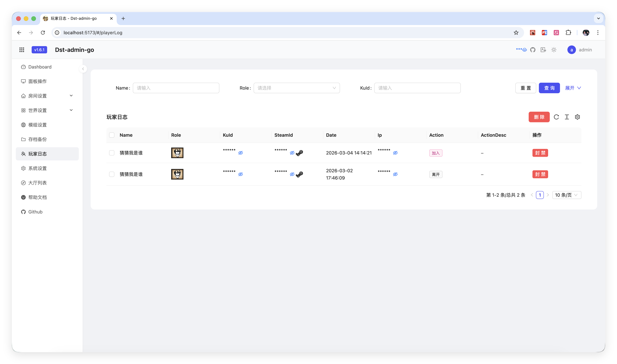This screenshot has height=364, width=617.
Task: Open the Role select dropdown
Action: [296, 88]
